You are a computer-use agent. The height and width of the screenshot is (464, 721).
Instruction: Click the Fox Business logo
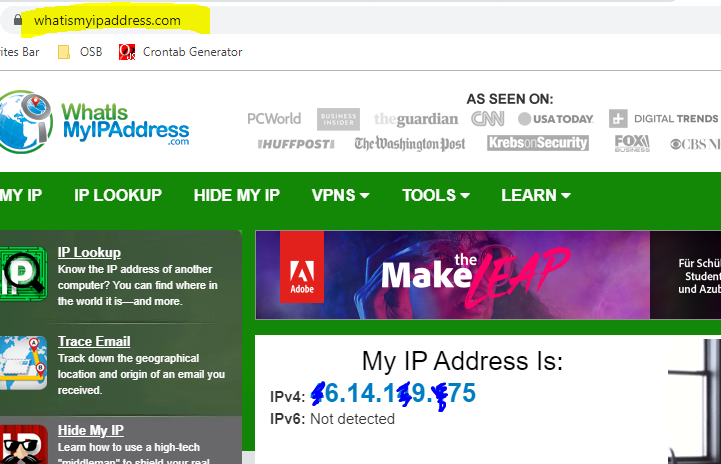point(632,143)
